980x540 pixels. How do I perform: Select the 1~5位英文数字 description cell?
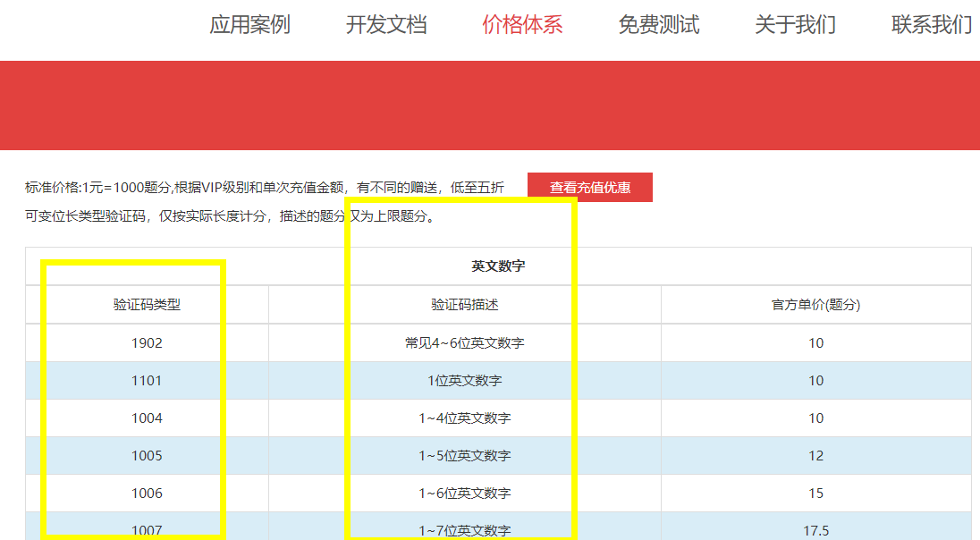(465, 456)
